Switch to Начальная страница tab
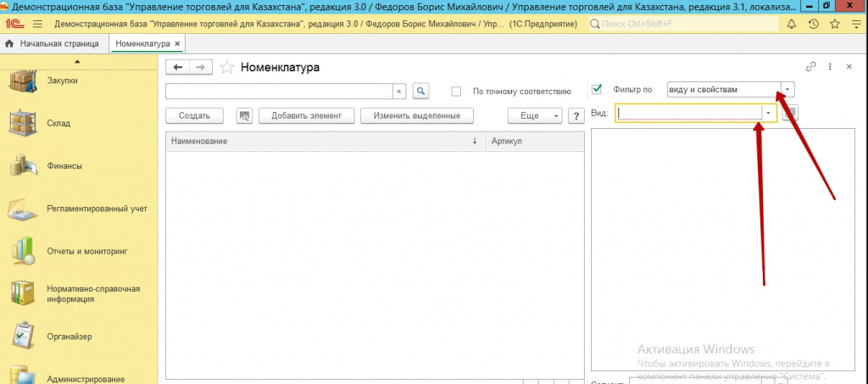 (x=52, y=43)
